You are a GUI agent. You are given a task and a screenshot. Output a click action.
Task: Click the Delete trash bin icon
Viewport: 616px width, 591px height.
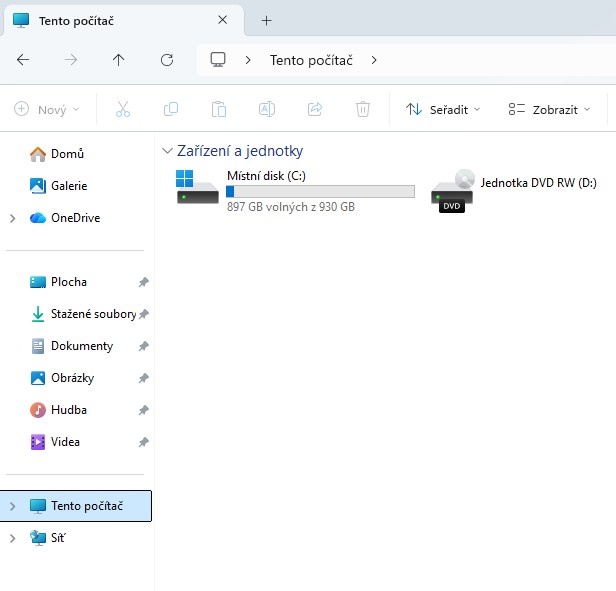(363, 109)
